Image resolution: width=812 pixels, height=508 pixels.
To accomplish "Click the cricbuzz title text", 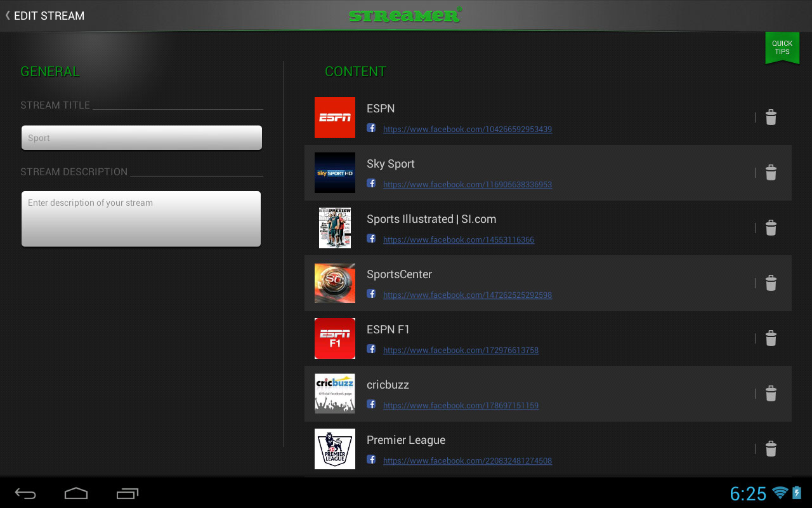I will tap(388, 385).
